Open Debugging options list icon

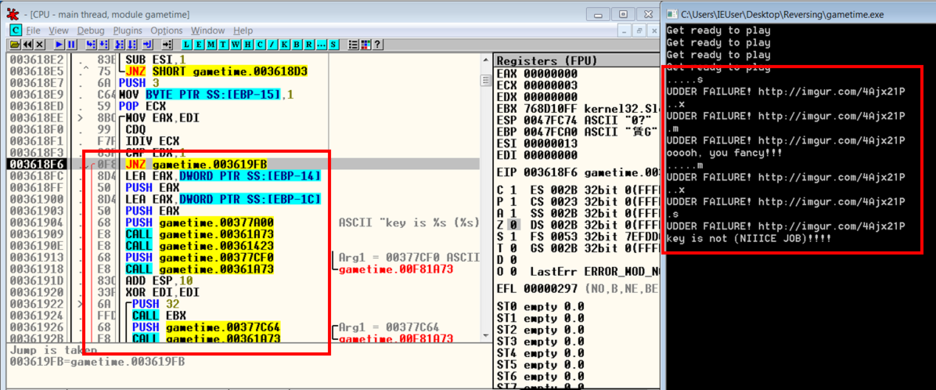tap(353, 44)
